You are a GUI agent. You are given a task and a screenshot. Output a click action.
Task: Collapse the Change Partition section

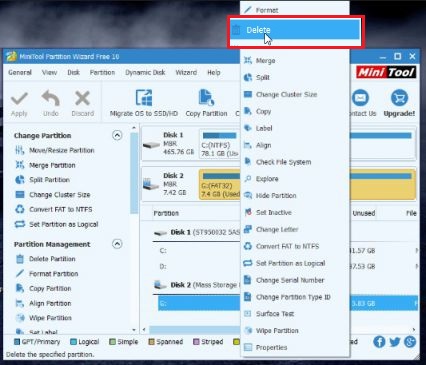point(117,135)
